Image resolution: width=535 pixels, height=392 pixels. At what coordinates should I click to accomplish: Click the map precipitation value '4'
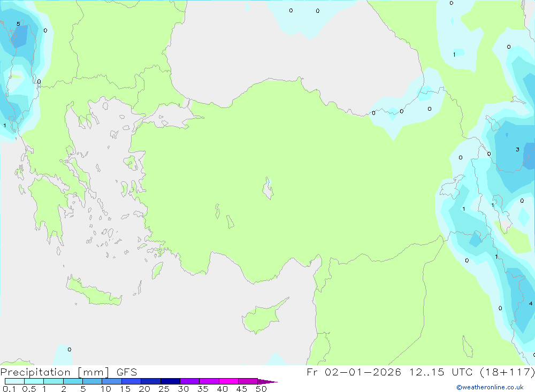(531, 303)
